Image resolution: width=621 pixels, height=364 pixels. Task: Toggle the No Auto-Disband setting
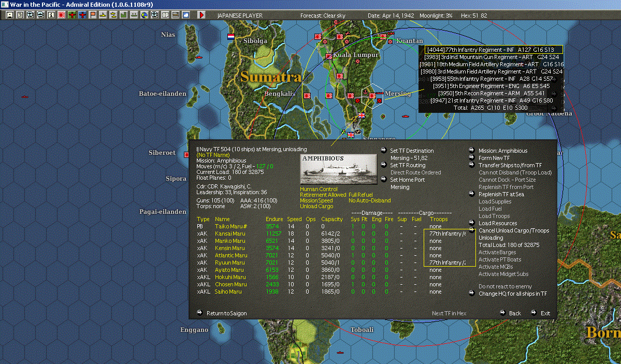click(369, 200)
